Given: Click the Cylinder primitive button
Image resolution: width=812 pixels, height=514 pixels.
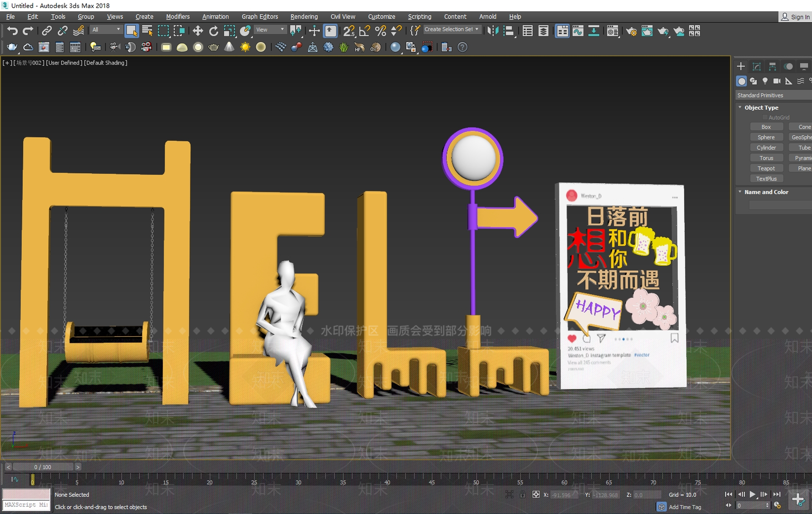Looking at the screenshot, I should click(x=766, y=148).
